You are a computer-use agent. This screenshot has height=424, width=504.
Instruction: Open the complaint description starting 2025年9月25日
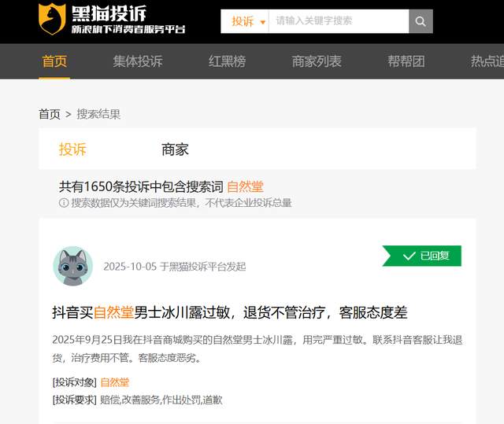tap(256, 348)
